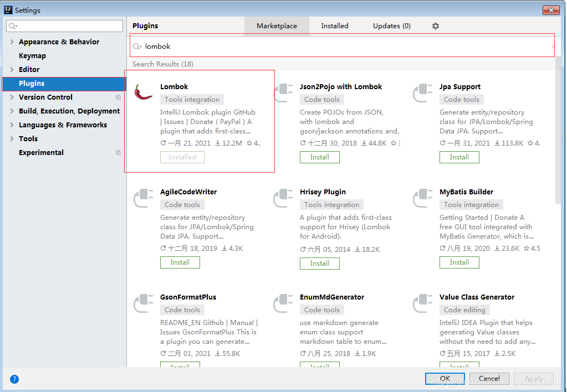Close the Settings dialog window
The height and width of the screenshot is (392, 567).
click(551, 10)
